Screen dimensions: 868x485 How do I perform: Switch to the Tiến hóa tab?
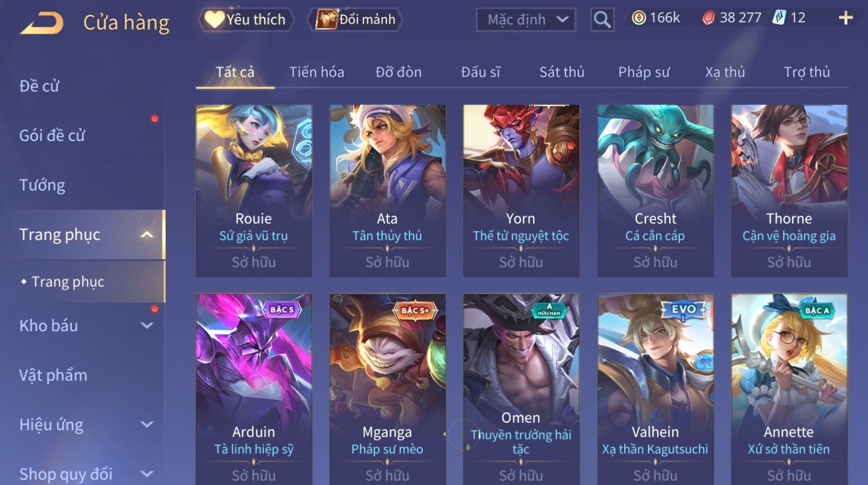pos(316,72)
